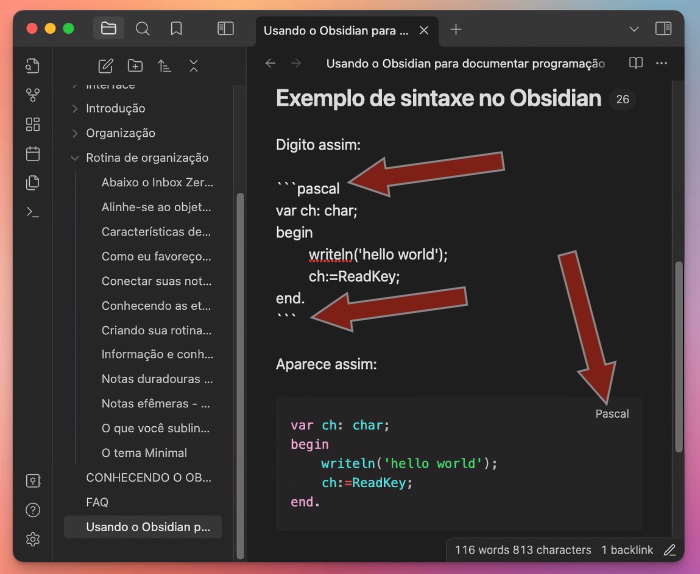Open more options ellipsis menu

(x=662, y=63)
